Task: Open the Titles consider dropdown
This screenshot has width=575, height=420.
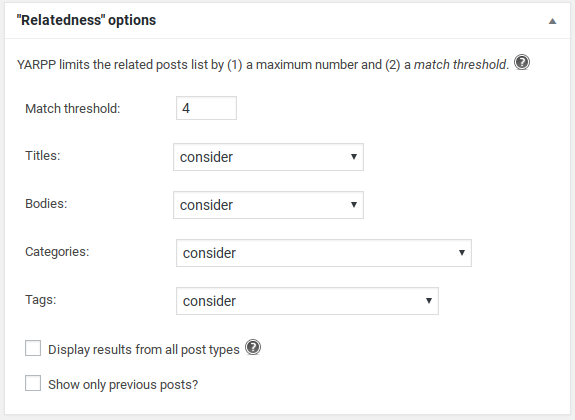Action: [x=268, y=157]
